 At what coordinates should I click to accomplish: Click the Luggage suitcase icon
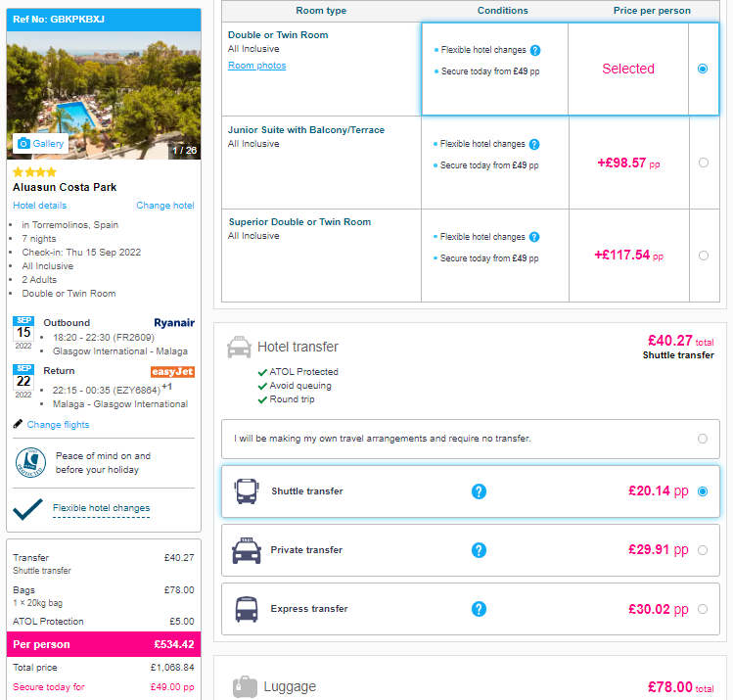[x=245, y=687]
